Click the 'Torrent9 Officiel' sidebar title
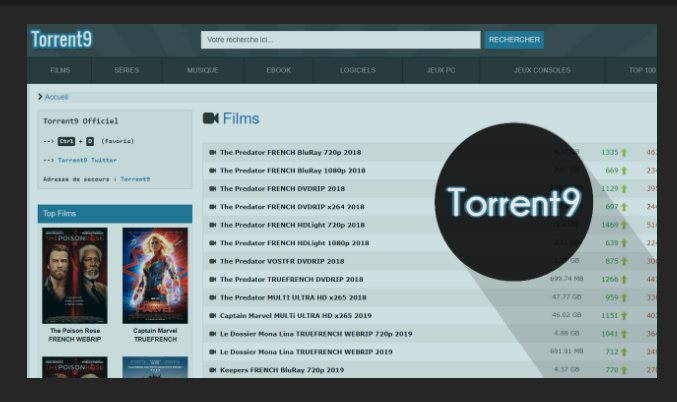Image resolution: width=677 pixels, height=402 pixels. (80, 121)
